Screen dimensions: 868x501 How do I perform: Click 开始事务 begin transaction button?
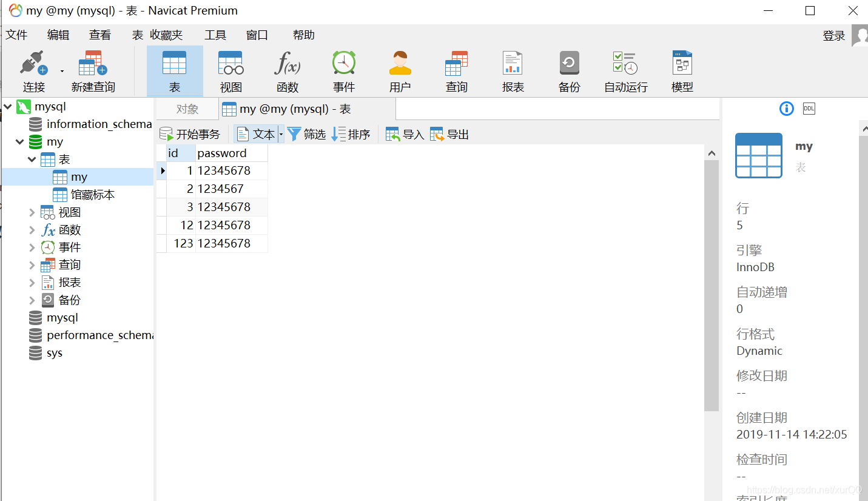(x=190, y=134)
